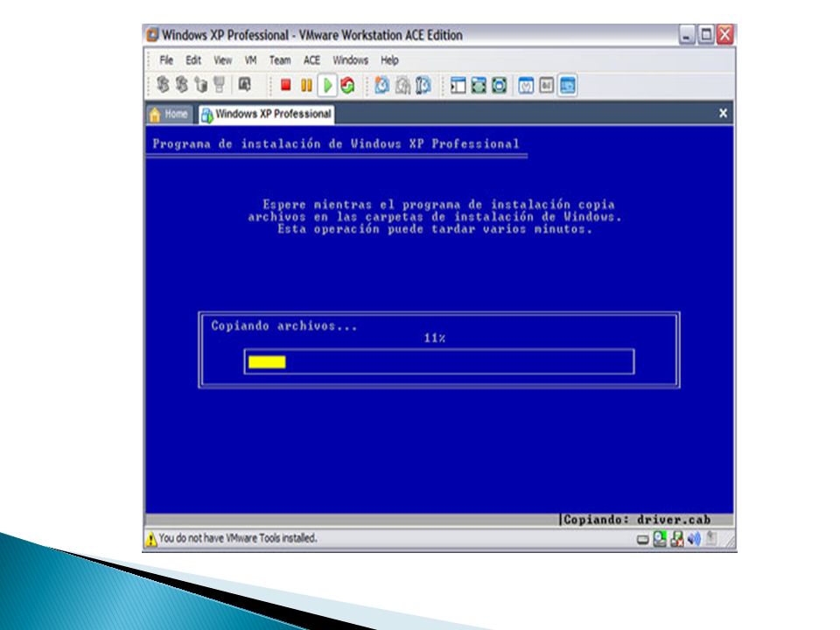
Task: Revert to snapshot toolbar icon
Action: pyautogui.click(x=402, y=85)
